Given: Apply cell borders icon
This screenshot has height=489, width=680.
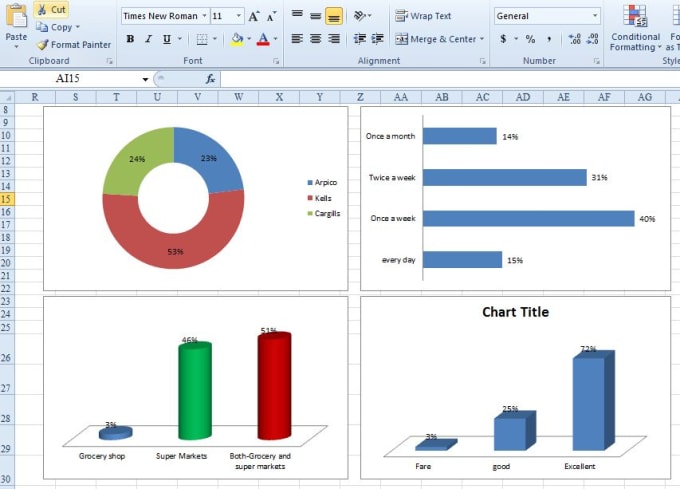Looking at the screenshot, I should tap(202, 39).
